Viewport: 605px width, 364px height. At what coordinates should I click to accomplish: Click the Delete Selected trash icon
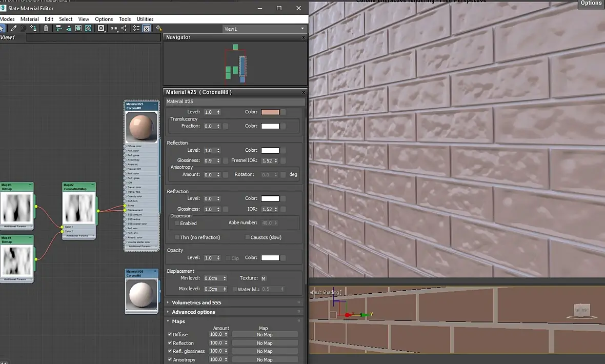tap(46, 29)
